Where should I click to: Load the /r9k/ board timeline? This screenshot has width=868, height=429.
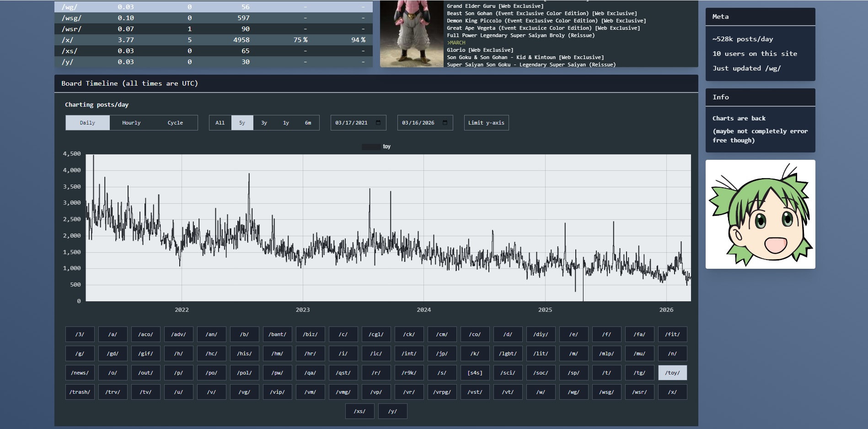click(x=409, y=373)
